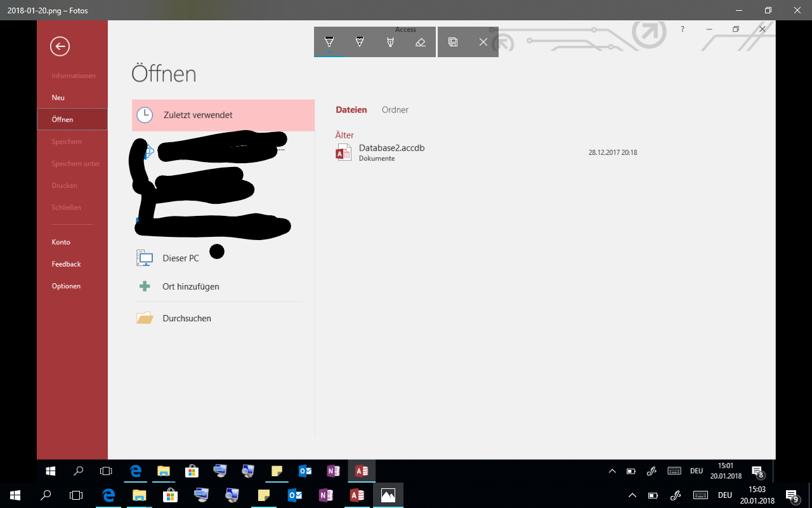
Task: Choose Zuletzt verwendet location
Action: (x=223, y=115)
